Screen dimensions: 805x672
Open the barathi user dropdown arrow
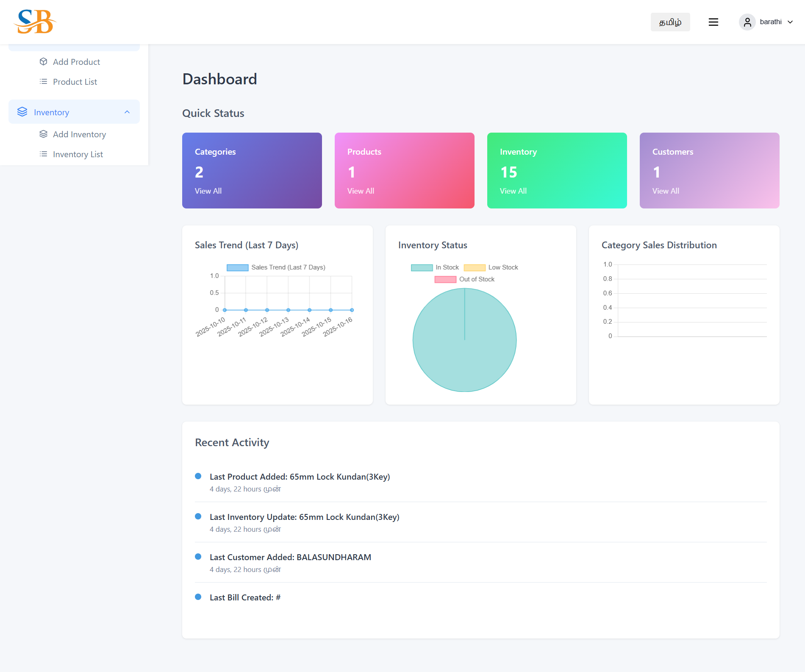click(790, 22)
